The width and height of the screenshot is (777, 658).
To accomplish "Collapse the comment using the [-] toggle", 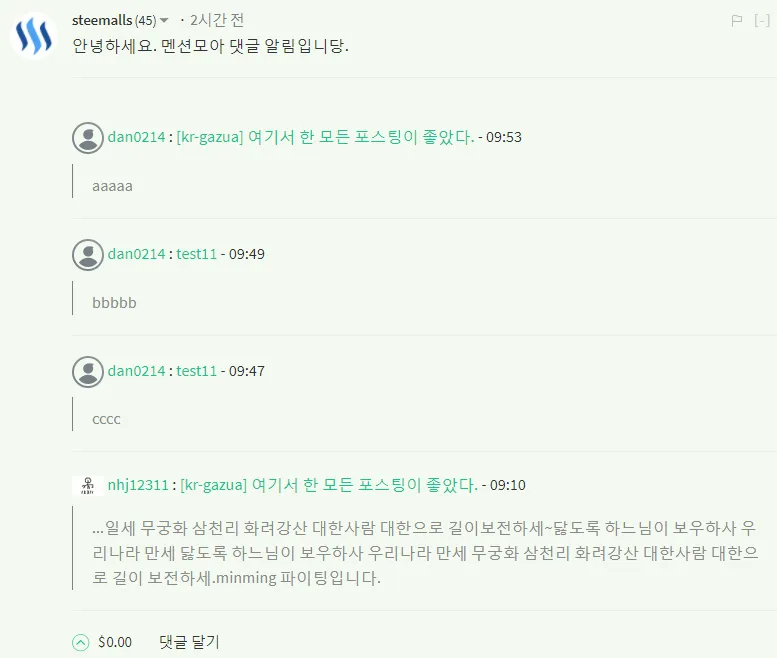I will (761, 20).
